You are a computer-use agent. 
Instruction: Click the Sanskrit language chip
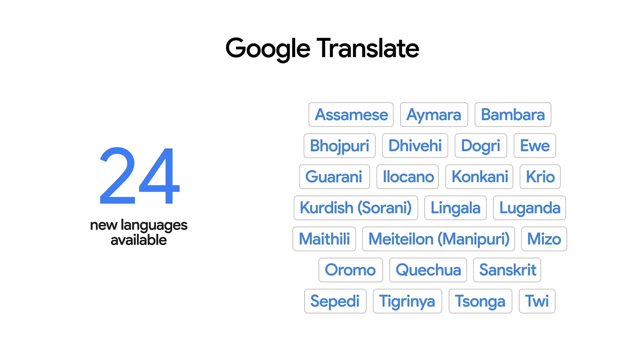coord(507,270)
